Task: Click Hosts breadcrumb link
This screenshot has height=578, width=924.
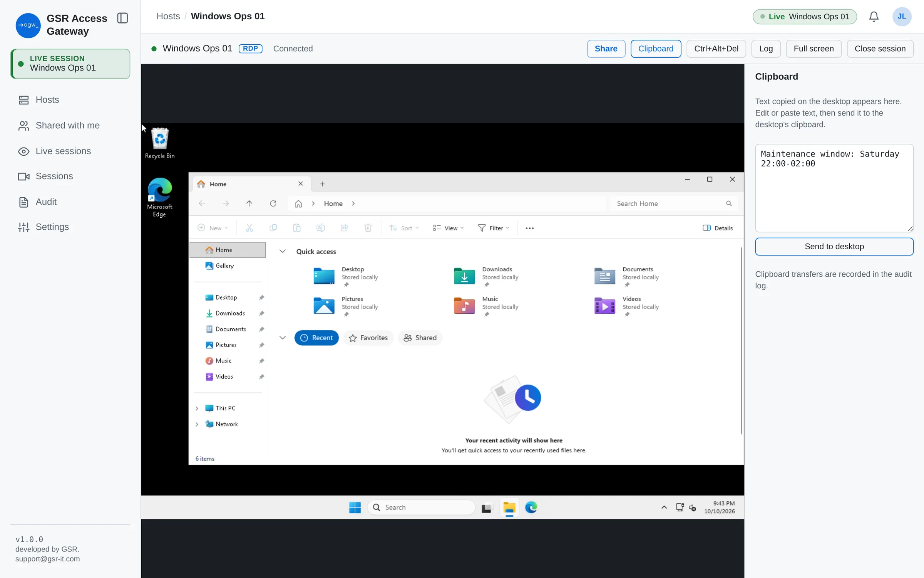Action: coord(168,16)
